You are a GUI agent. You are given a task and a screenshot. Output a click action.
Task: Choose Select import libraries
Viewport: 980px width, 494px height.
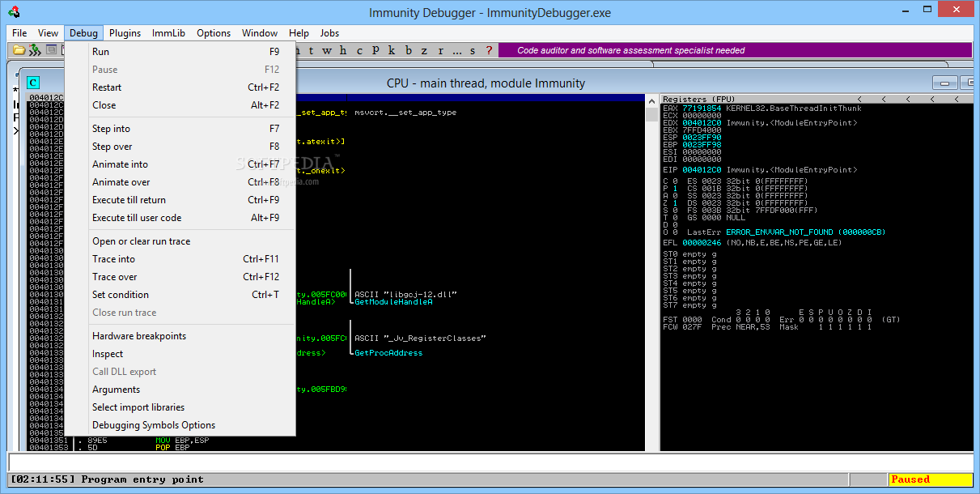(x=191, y=407)
